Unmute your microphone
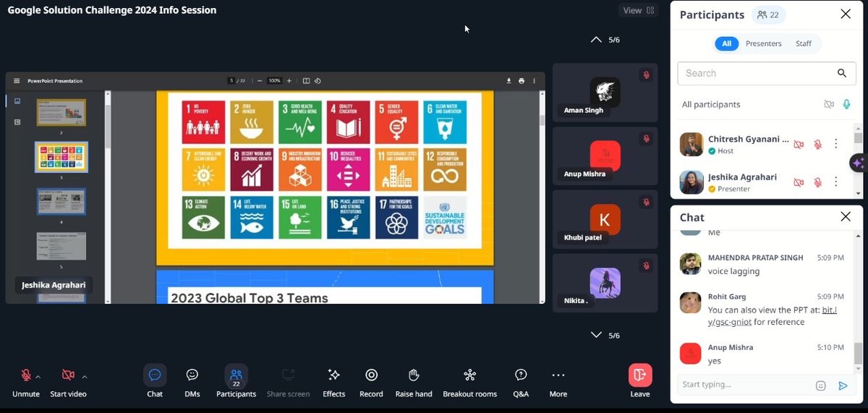This screenshot has height=413, width=868. pyautogui.click(x=26, y=381)
